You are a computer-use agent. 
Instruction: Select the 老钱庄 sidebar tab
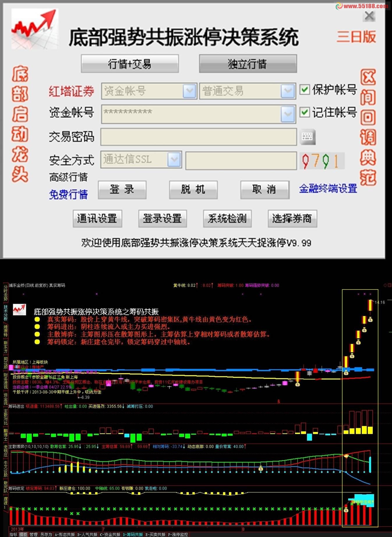tap(6, 451)
